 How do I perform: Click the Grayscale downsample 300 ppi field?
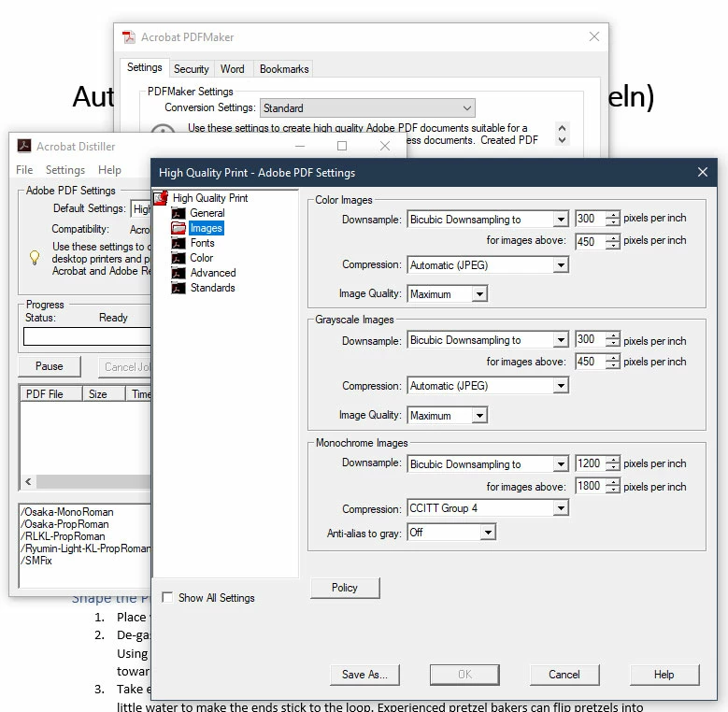click(590, 339)
